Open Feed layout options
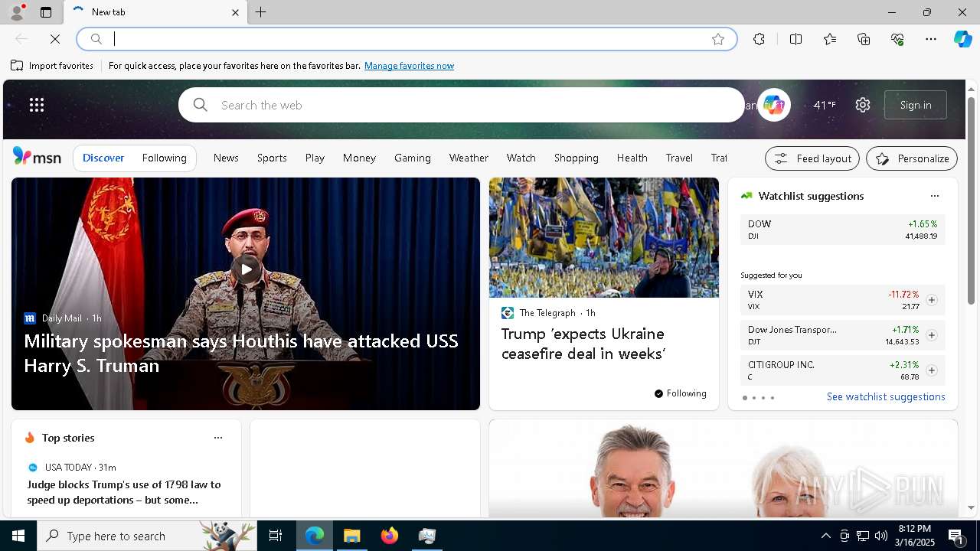Image resolution: width=980 pixels, height=551 pixels. click(x=812, y=158)
